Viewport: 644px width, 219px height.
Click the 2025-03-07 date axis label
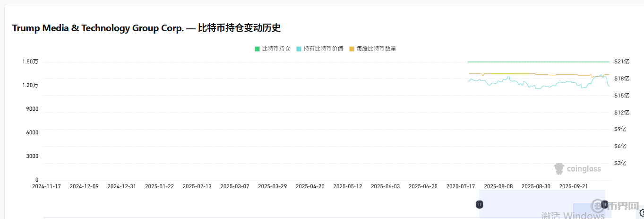[x=235, y=186]
